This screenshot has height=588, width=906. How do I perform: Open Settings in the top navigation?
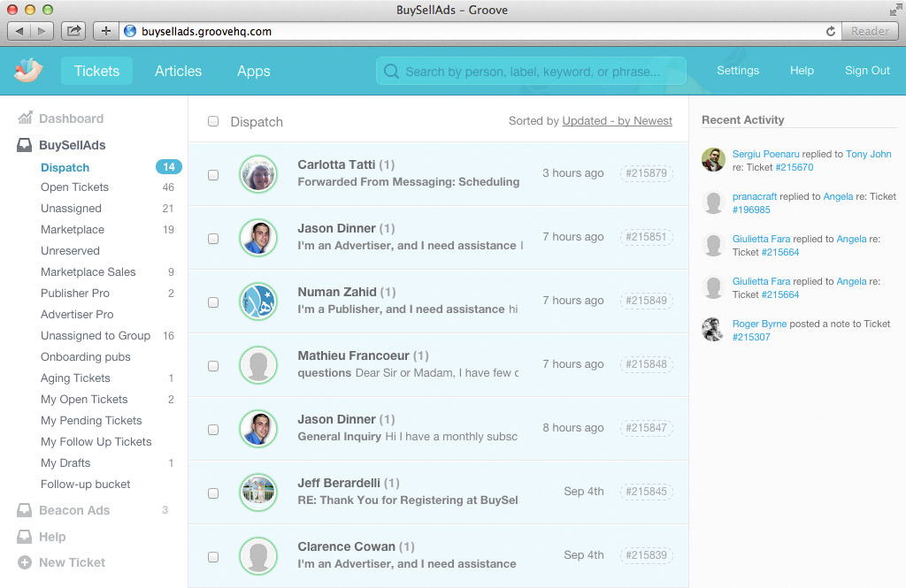[x=738, y=71]
